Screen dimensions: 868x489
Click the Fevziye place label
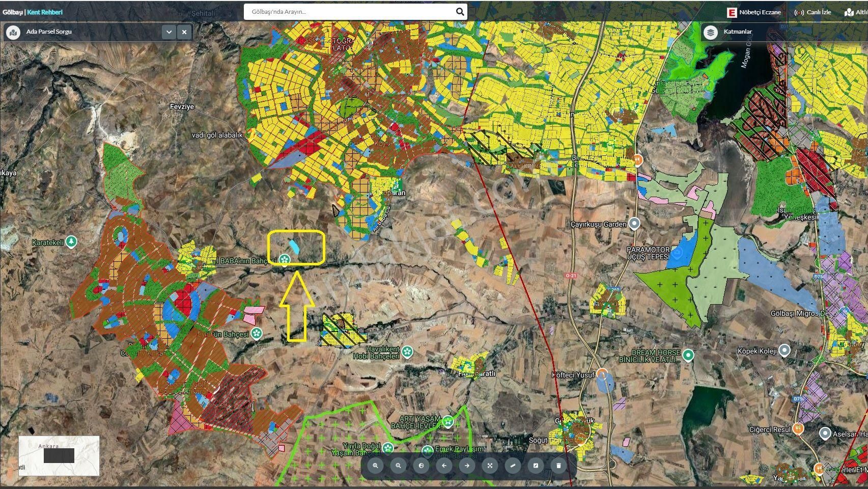coord(182,106)
